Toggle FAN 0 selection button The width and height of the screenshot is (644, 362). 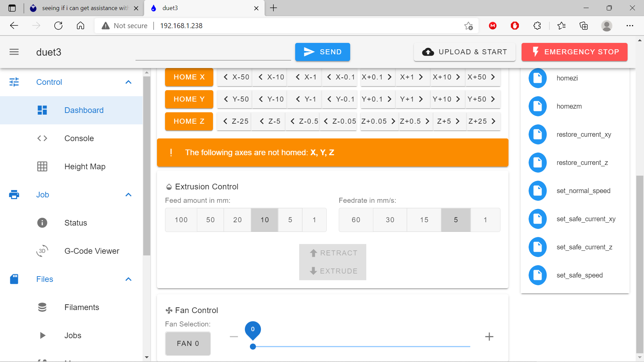(x=189, y=344)
